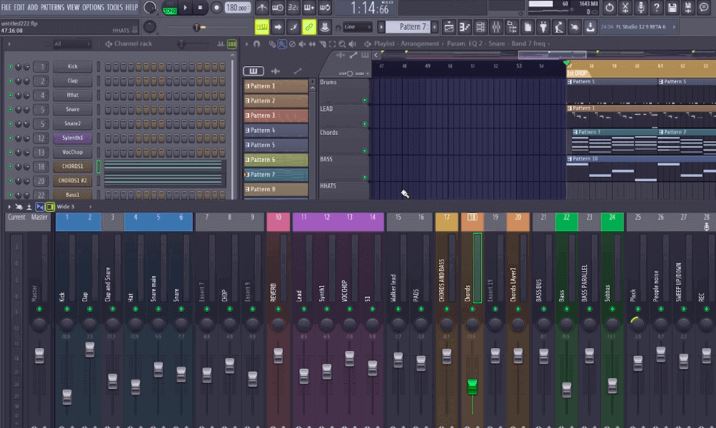Click the stamp multilink controller icon
This screenshot has height=428, width=716.
coord(324,27)
